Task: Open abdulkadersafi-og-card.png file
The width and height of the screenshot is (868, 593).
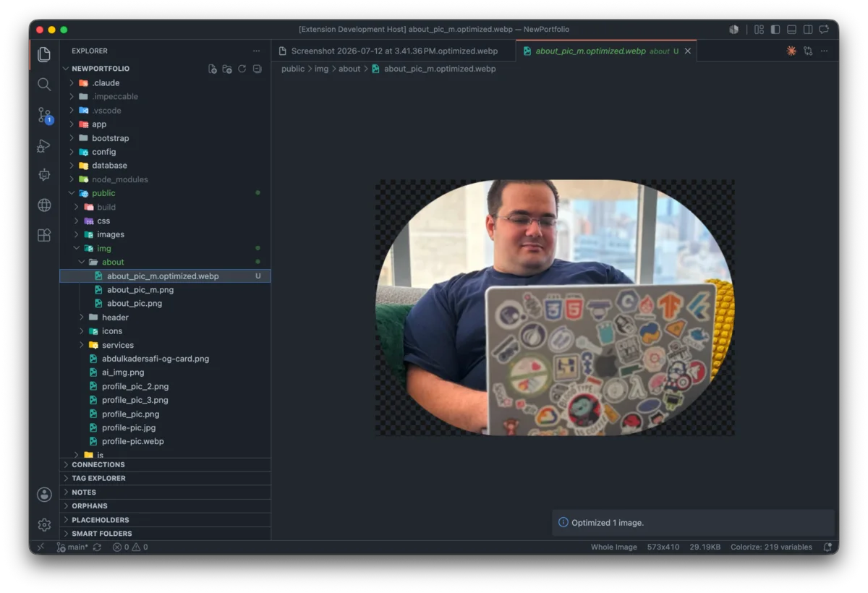Action: click(165, 359)
